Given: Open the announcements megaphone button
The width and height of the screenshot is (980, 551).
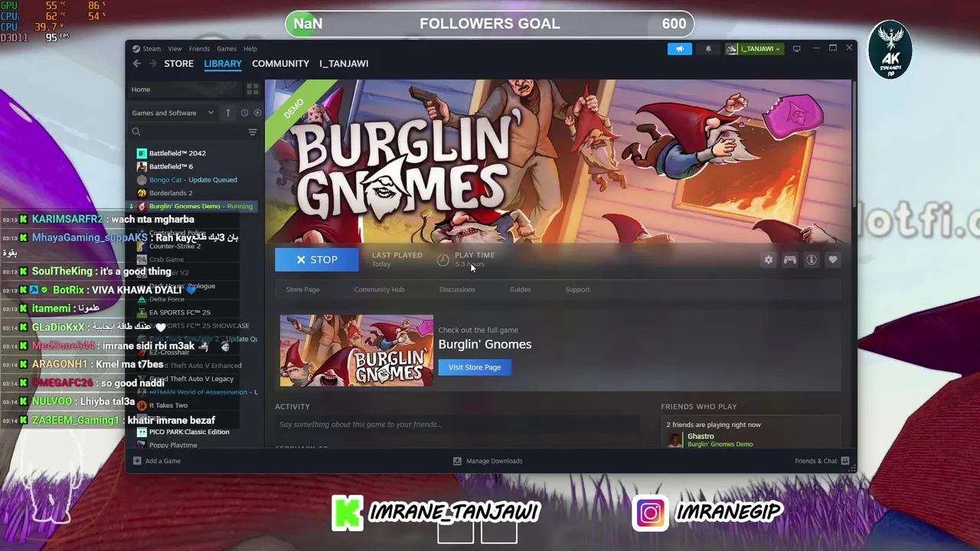Looking at the screenshot, I should pos(679,48).
